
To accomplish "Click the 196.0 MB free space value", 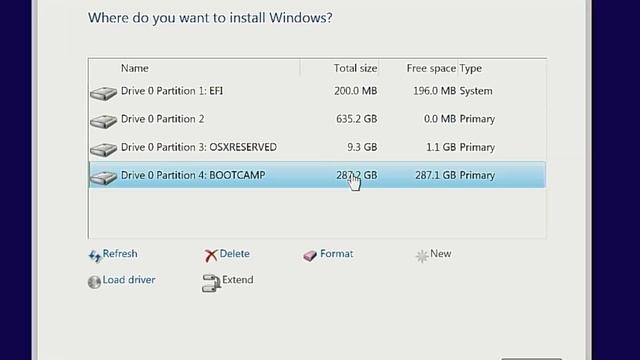I will click(x=434, y=91).
